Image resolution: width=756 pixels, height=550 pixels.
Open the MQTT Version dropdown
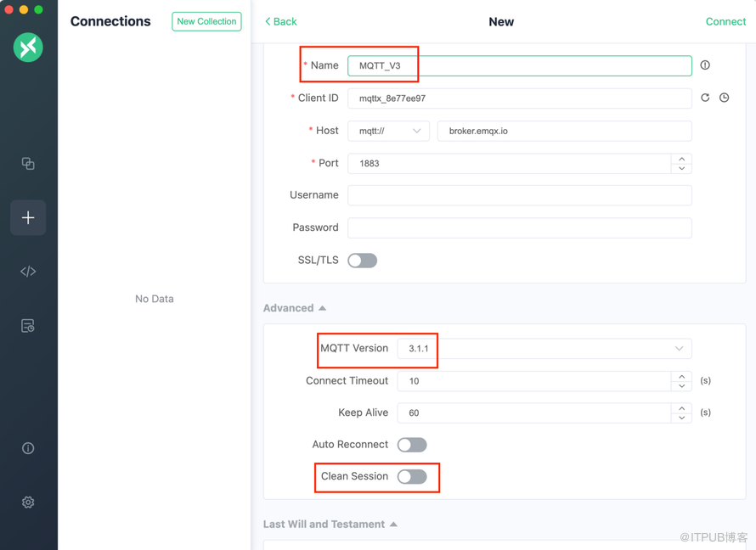tap(544, 349)
